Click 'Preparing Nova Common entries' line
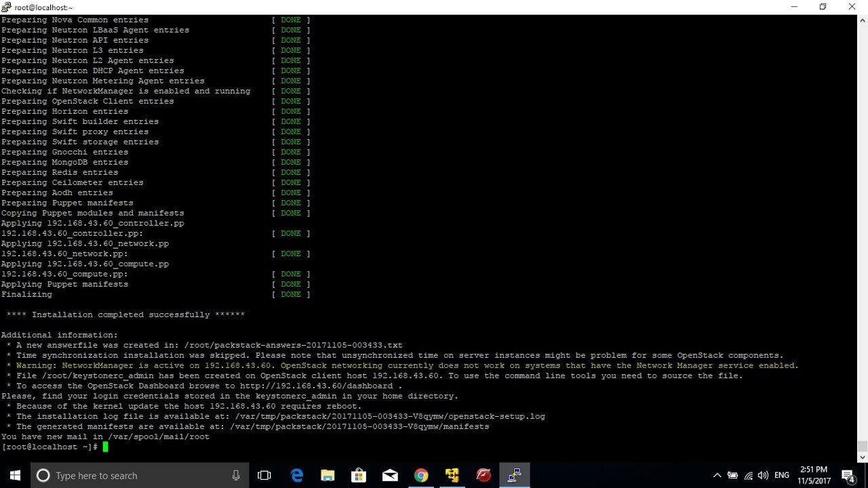 [75, 20]
